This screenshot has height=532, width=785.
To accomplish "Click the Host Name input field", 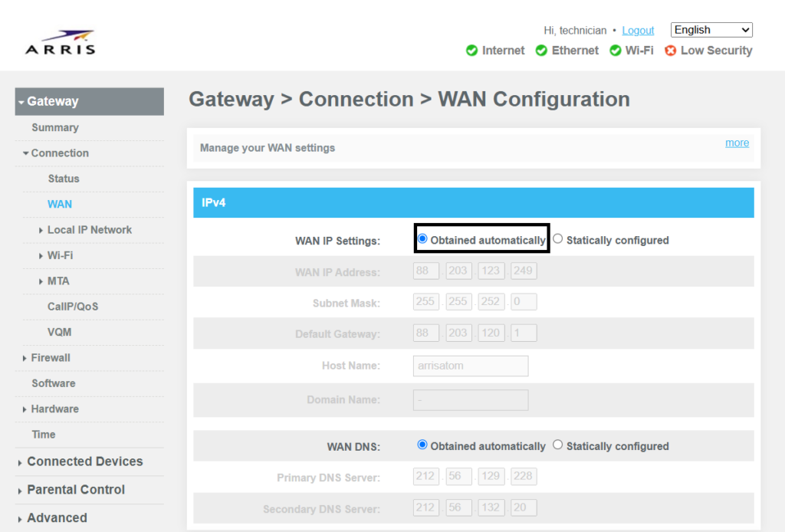I will [470, 366].
